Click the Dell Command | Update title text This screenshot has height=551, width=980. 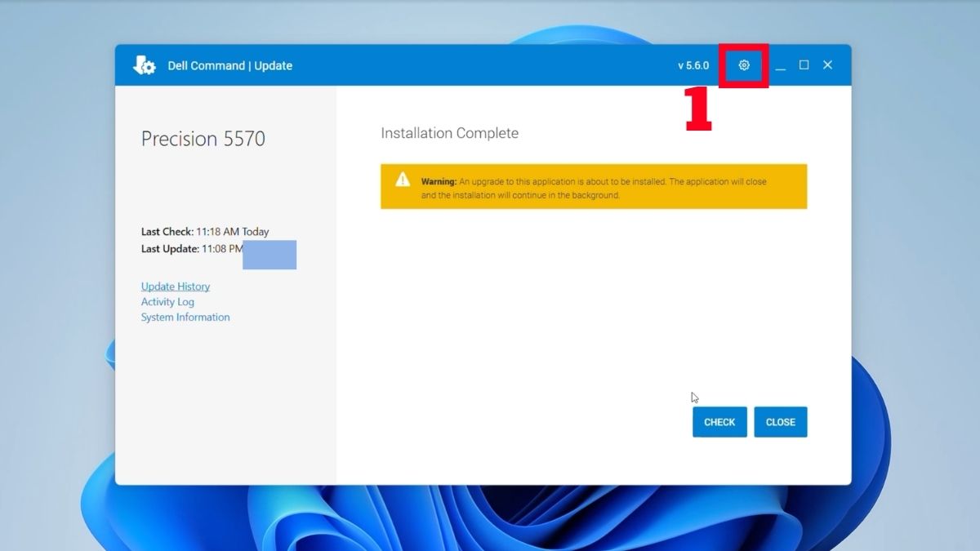click(x=230, y=65)
